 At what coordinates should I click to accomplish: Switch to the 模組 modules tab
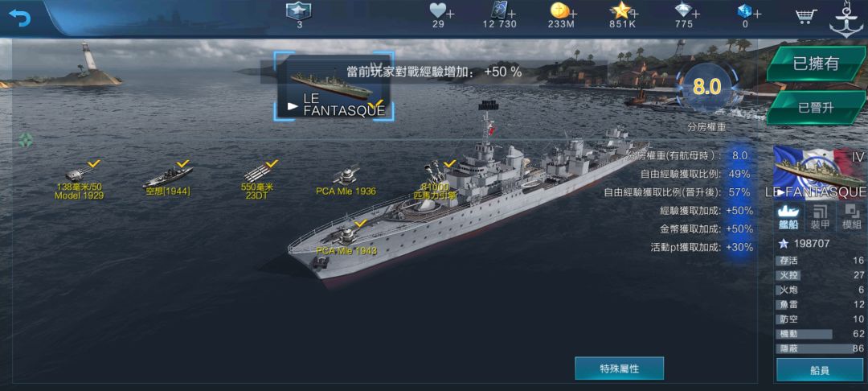coord(851,217)
